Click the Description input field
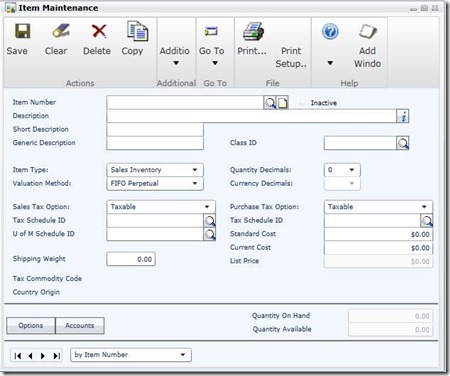The width and height of the screenshot is (450, 376). [251, 116]
